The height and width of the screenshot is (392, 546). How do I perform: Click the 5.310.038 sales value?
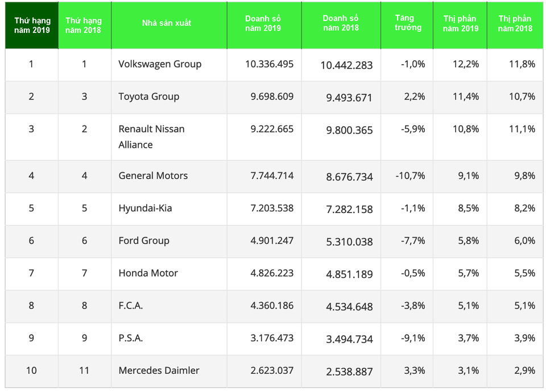tap(349, 242)
